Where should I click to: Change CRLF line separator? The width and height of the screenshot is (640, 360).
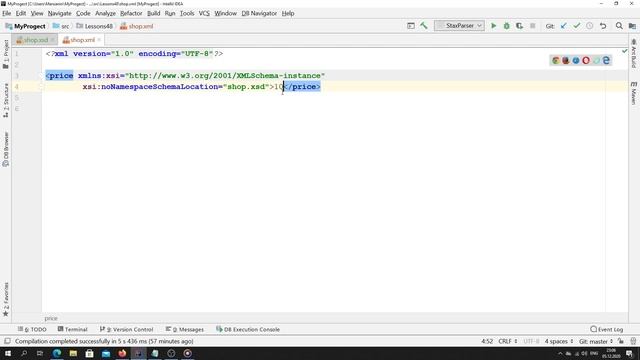[x=507, y=341]
